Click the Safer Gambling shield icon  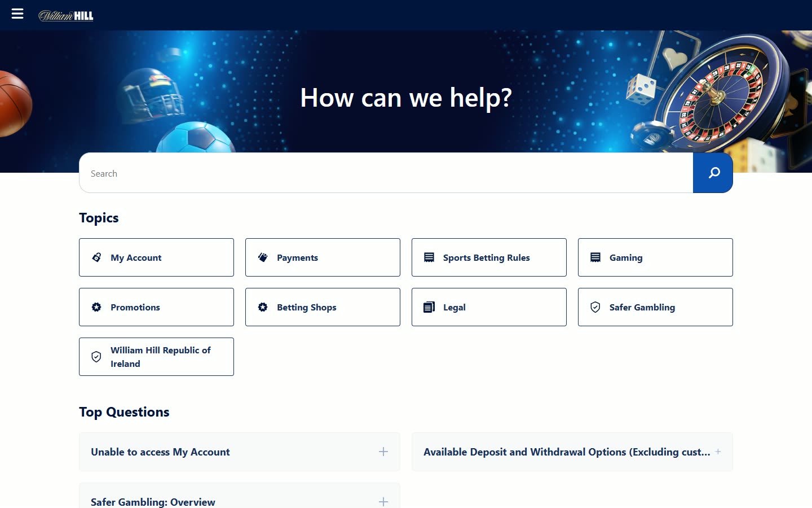click(x=595, y=307)
